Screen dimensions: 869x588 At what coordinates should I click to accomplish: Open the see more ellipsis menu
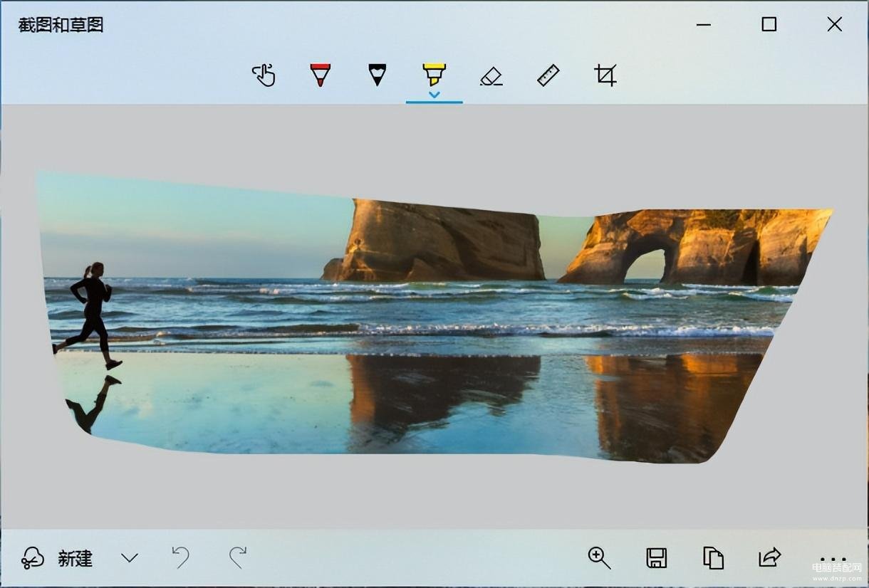(833, 560)
